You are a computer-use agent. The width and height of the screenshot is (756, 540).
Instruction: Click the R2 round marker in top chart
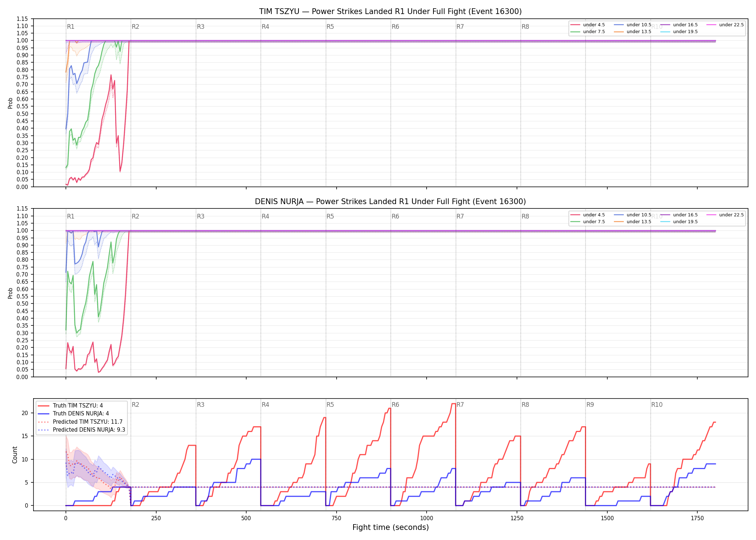[x=135, y=27]
